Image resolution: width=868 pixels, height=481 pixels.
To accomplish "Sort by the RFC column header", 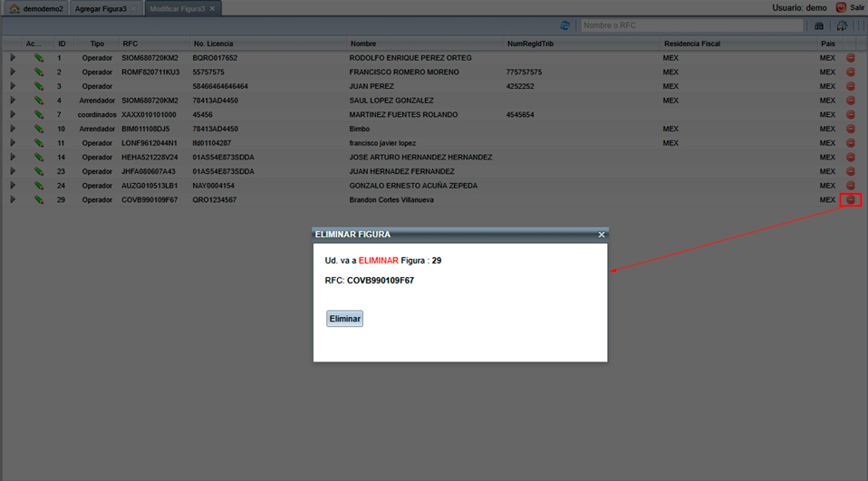I will pos(130,43).
